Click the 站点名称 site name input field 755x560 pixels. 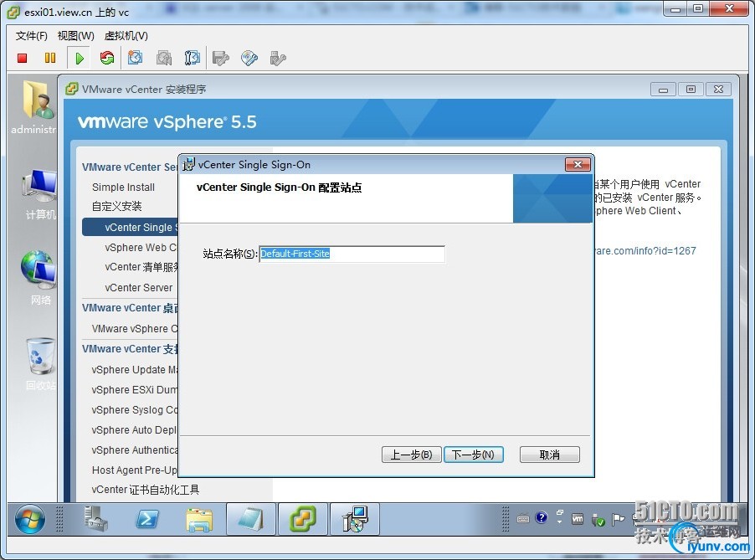tap(352, 254)
